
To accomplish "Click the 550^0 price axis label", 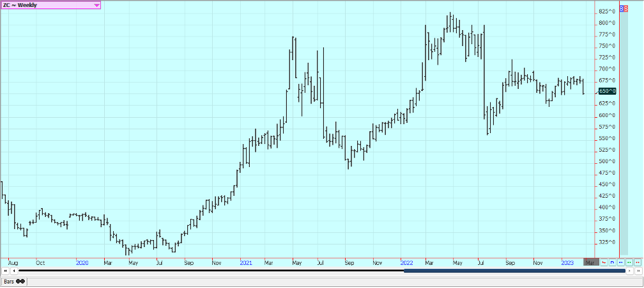I will [608, 138].
